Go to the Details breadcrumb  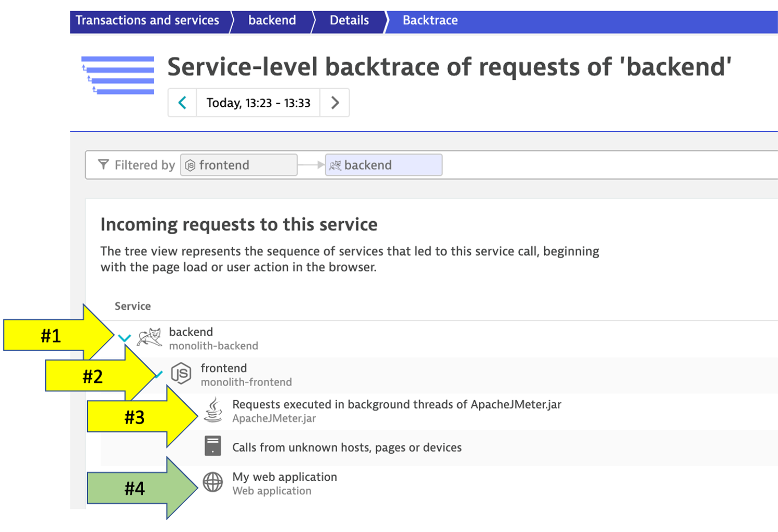[349, 20]
